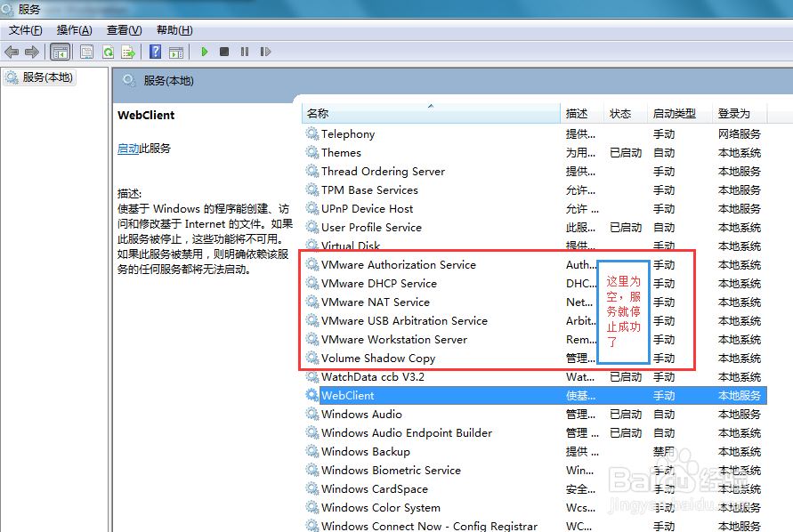Click the gear icon beside VMware NAT Service
This screenshot has width=793, height=532.
pos(313,302)
